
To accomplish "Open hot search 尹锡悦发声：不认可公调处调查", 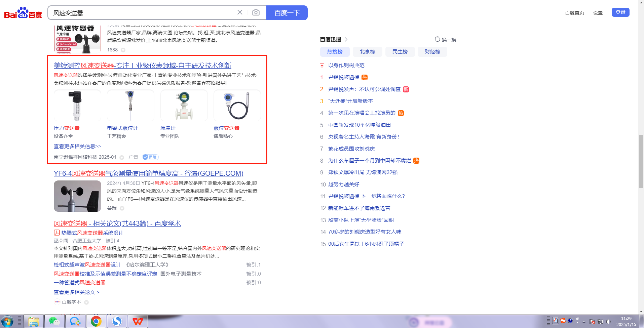I will (365, 89).
